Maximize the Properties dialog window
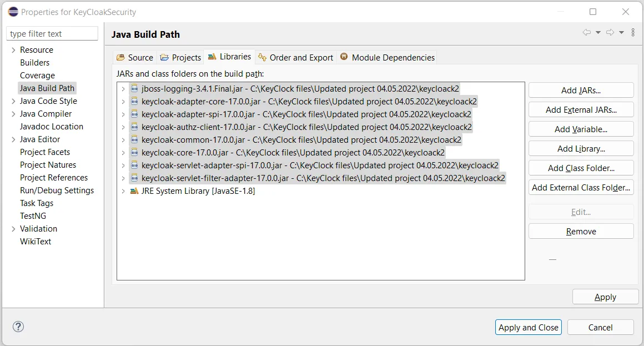The width and height of the screenshot is (644, 346). coord(593,12)
